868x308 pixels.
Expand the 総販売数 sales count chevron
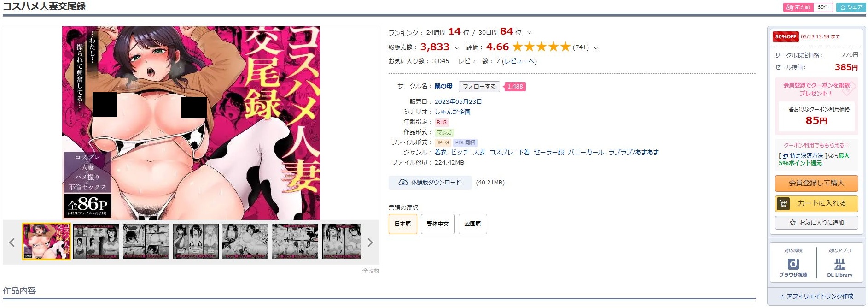pyautogui.click(x=457, y=47)
